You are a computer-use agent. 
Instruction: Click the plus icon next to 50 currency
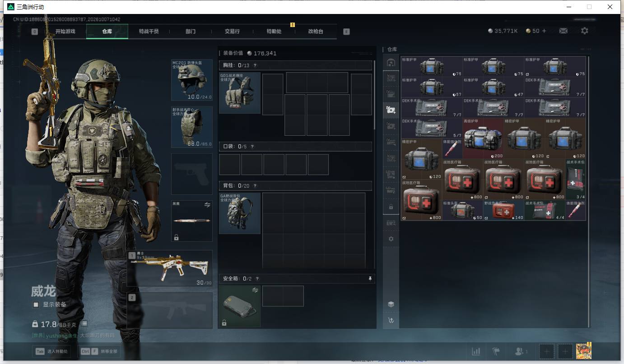pos(544,31)
